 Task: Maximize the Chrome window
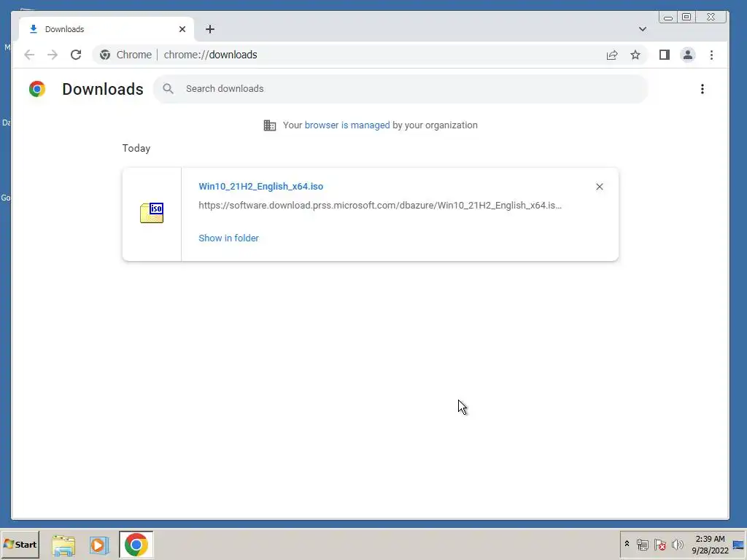[686, 17]
